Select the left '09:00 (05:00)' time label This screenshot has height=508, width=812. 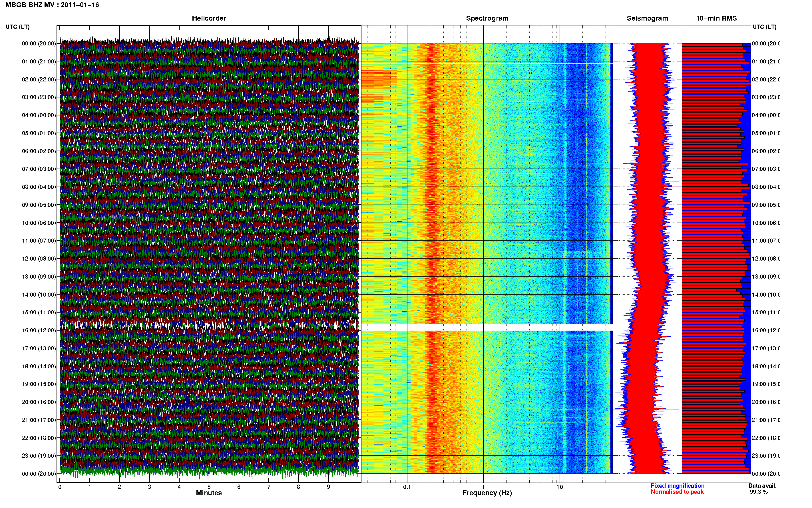pyautogui.click(x=39, y=205)
